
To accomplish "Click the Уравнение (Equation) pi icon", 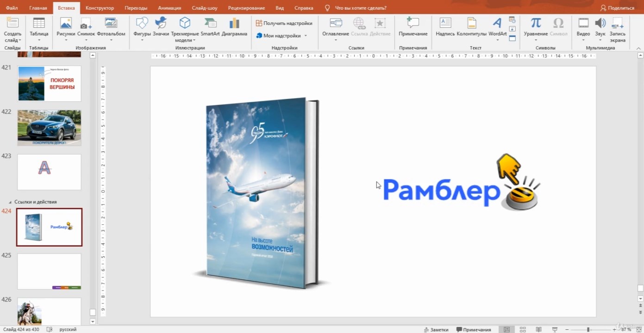I will pos(536,23).
